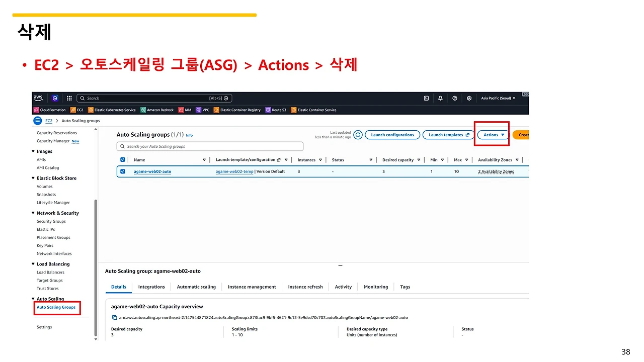Collapse the Network & Security section
The height and width of the screenshot is (362, 644).
[x=33, y=213]
